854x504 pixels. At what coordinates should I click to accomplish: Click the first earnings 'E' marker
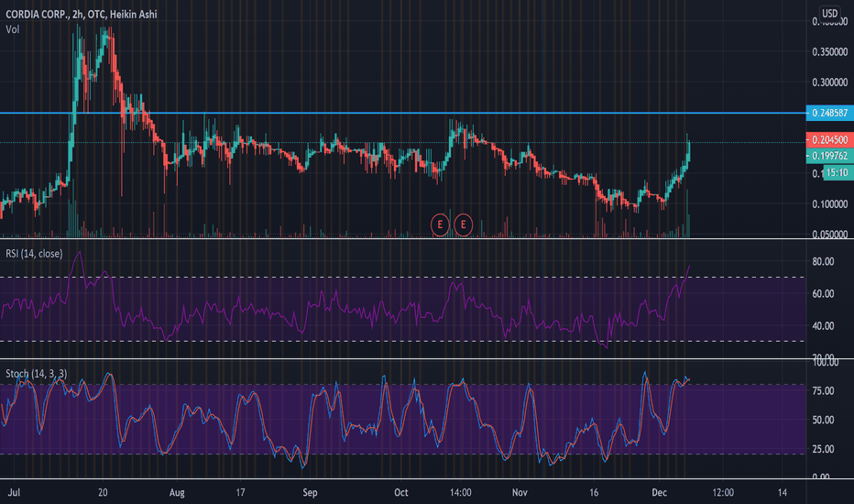tap(440, 225)
